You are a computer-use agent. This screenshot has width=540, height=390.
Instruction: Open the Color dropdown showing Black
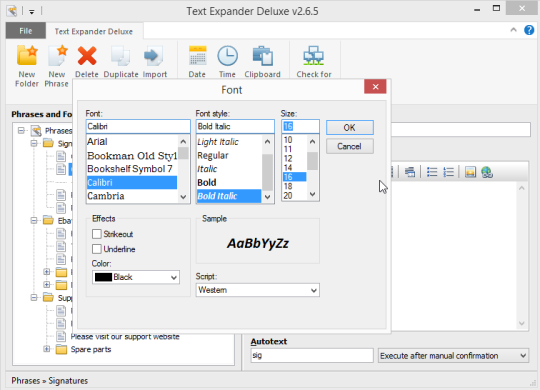tap(136, 277)
